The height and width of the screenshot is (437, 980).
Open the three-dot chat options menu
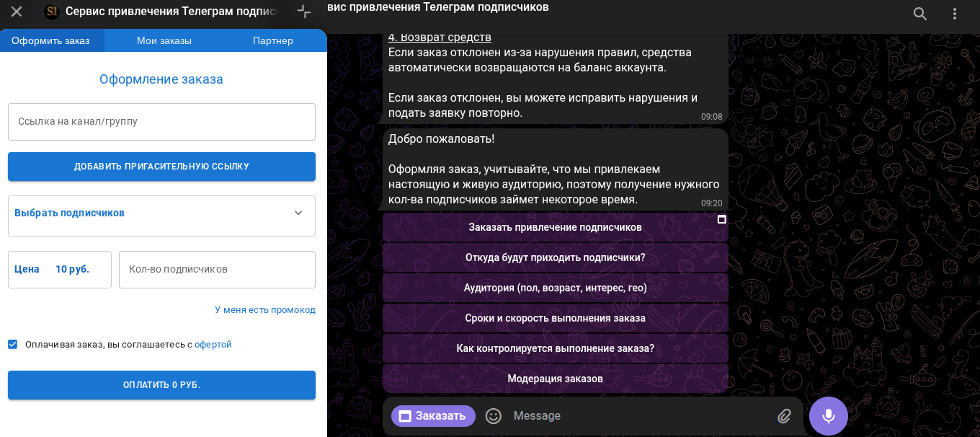tap(954, 13)
